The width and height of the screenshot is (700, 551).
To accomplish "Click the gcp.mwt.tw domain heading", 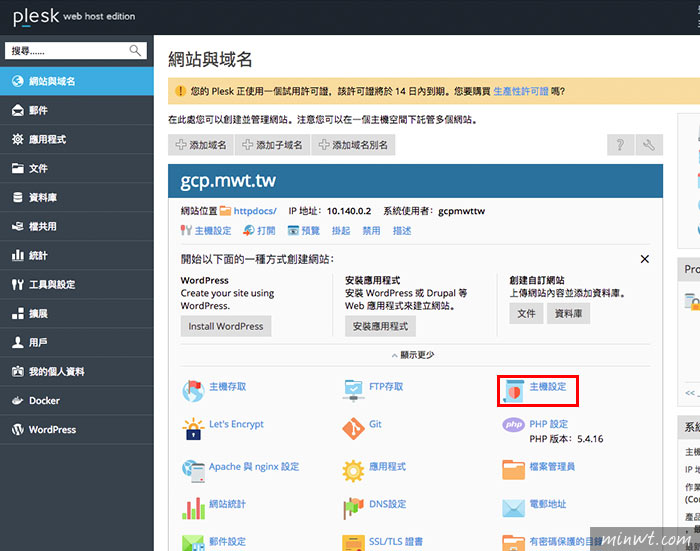I will coord(228,181).
